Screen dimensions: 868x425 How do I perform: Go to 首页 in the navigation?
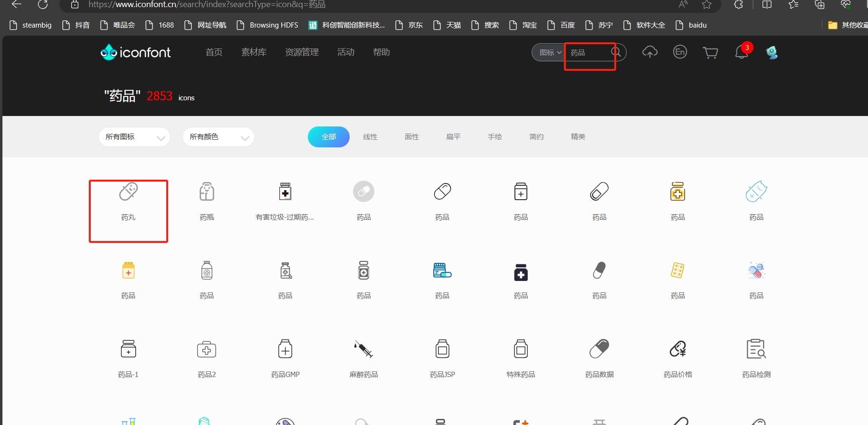click(x=214, y=52)
